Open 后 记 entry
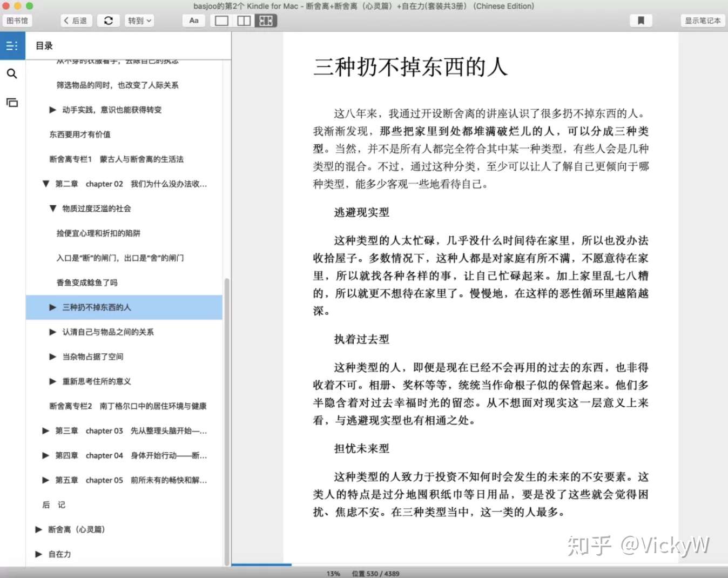728x578 pixels. tap(54, 505)
